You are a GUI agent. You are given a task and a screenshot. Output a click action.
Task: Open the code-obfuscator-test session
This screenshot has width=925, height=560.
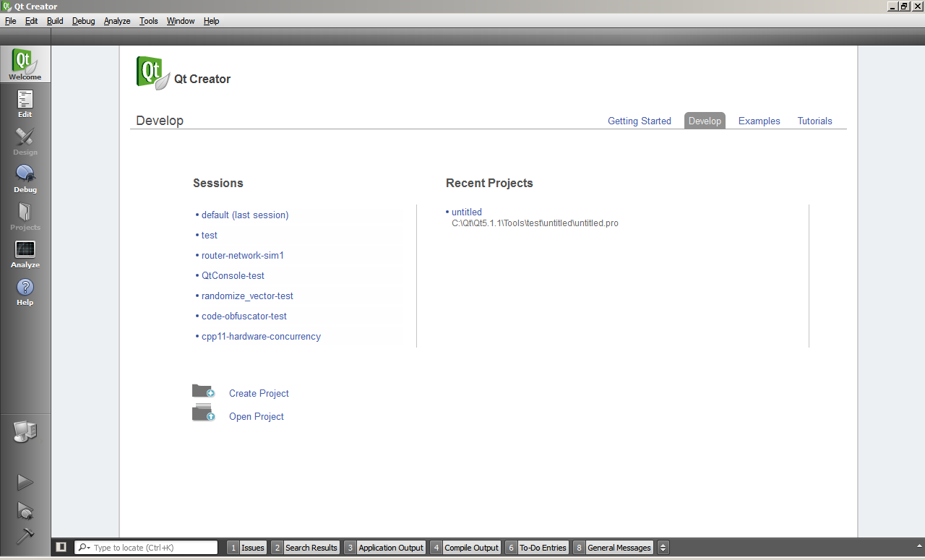point(244,316)
